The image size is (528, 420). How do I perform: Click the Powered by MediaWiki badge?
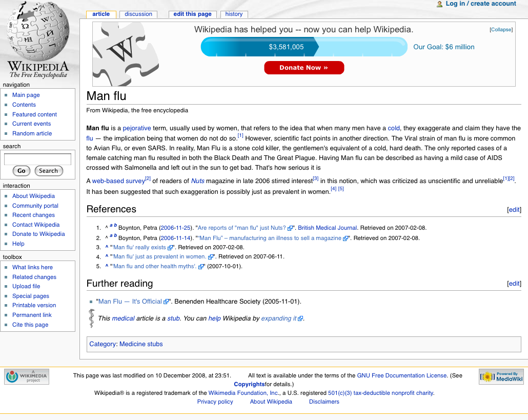501,376
